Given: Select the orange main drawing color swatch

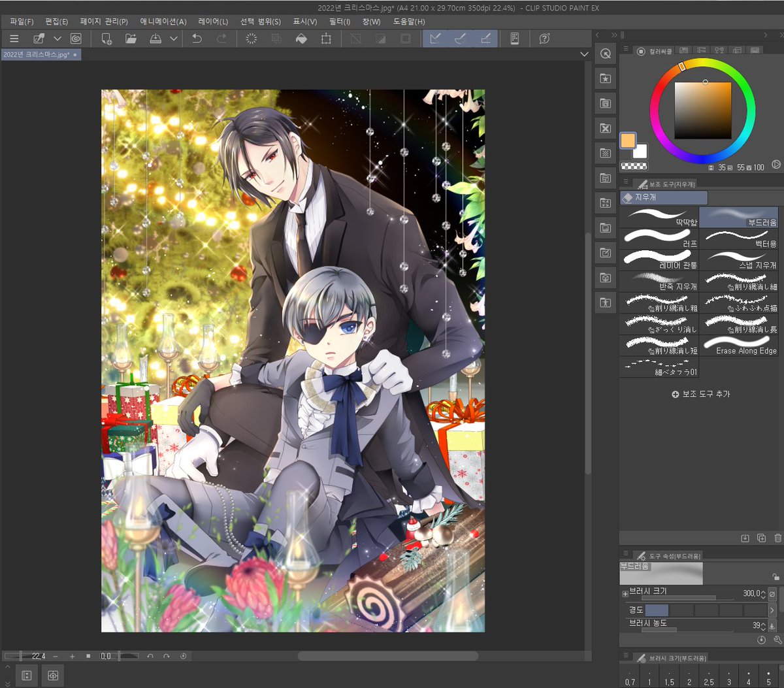Looking at the screenshot, I should coord(628,140).
